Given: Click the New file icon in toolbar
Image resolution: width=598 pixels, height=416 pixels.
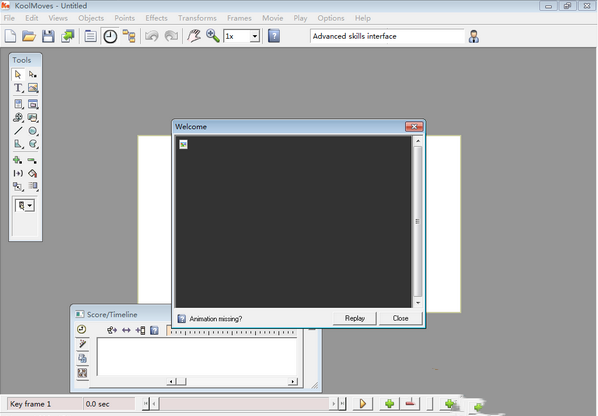Looking at the screenshot, I should coord(10,36).
